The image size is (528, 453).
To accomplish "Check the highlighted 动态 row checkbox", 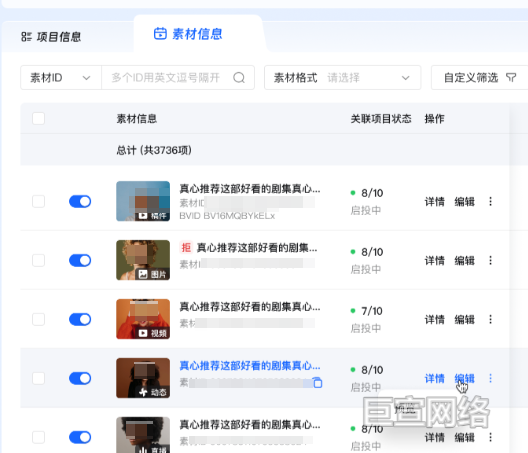I will (38, 378).
